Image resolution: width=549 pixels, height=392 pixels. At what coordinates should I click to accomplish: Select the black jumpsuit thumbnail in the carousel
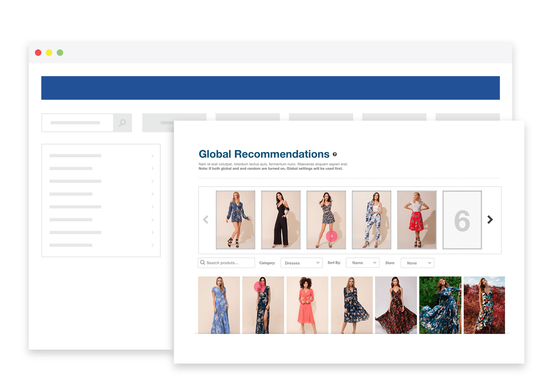(280, 220)
